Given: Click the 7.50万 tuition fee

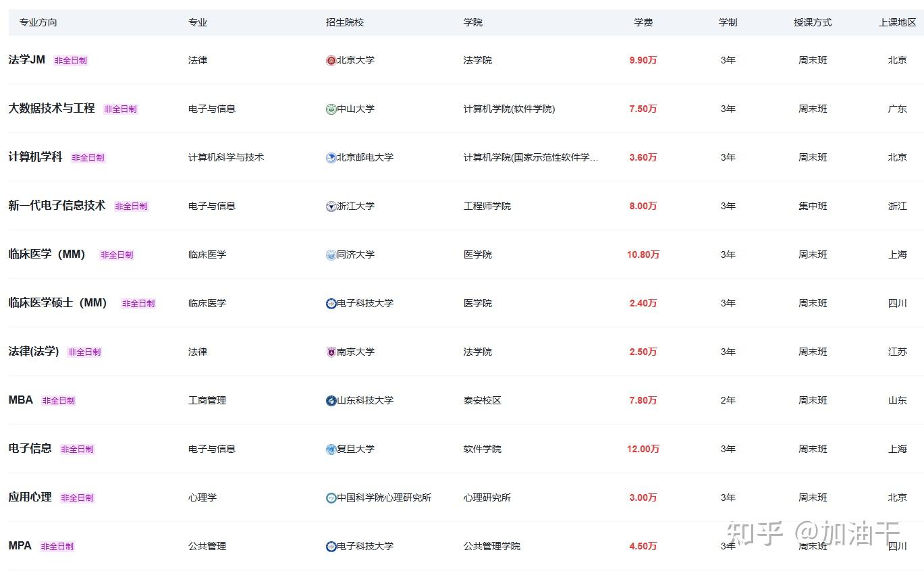Looking at the screenshot, I should (643, 109).
